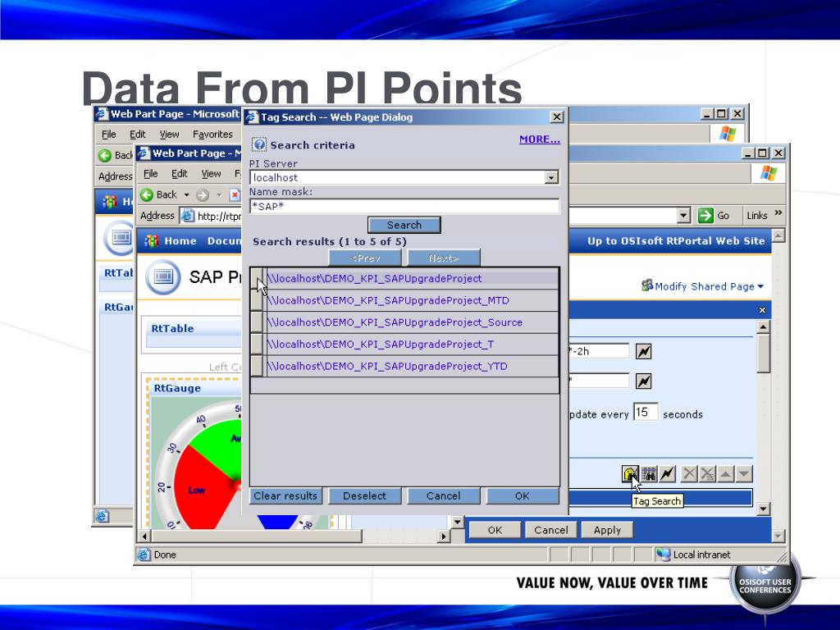This screenshot has height=630, width=840.
Task: Click the lightning icon beside *-2h field
Action: (643, 351)
